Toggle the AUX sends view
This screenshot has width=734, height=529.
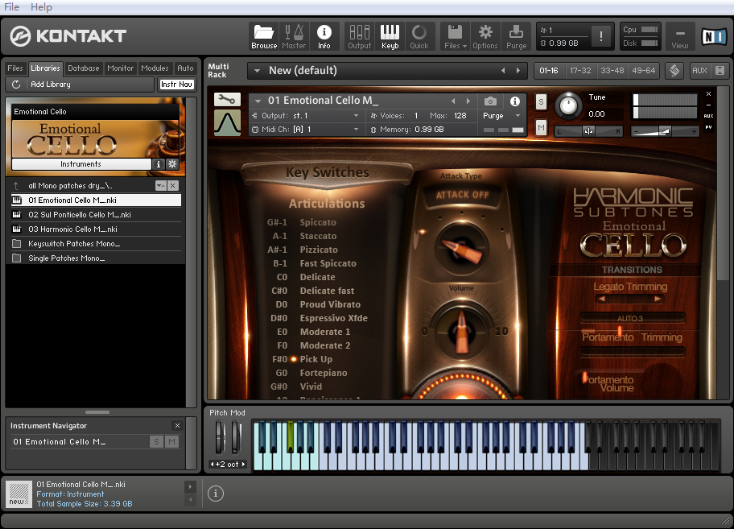[699, 71]
